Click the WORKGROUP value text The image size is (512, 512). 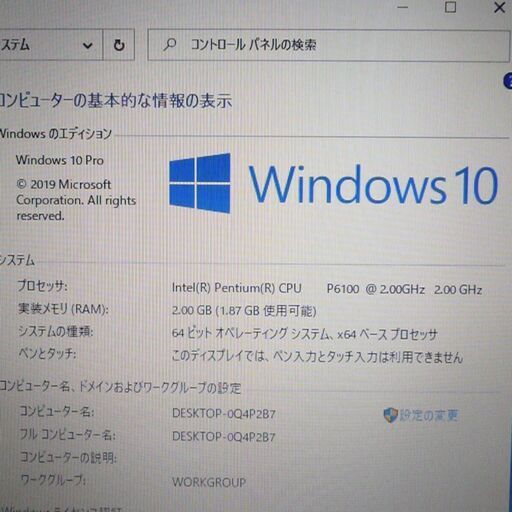[209, 482]
